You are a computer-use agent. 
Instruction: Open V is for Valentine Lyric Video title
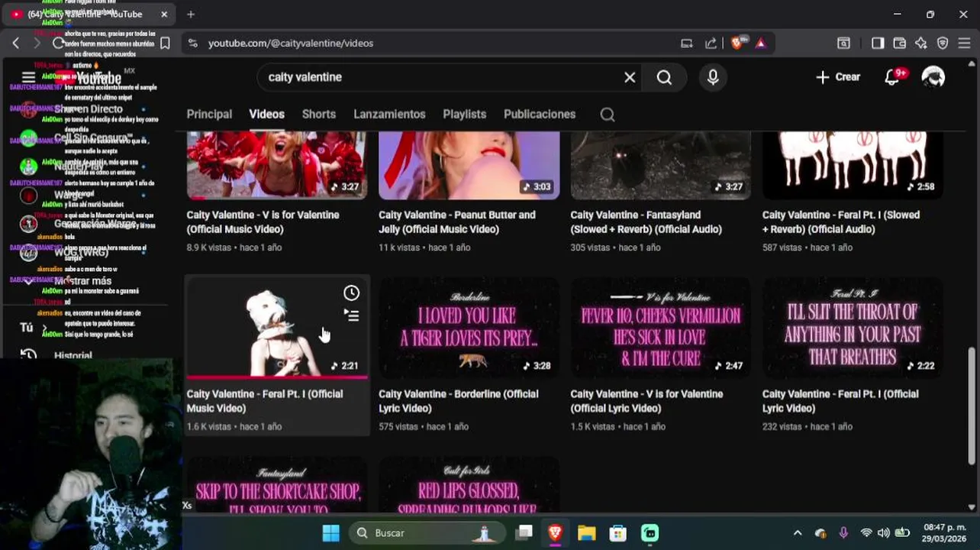tap(646, 401)
